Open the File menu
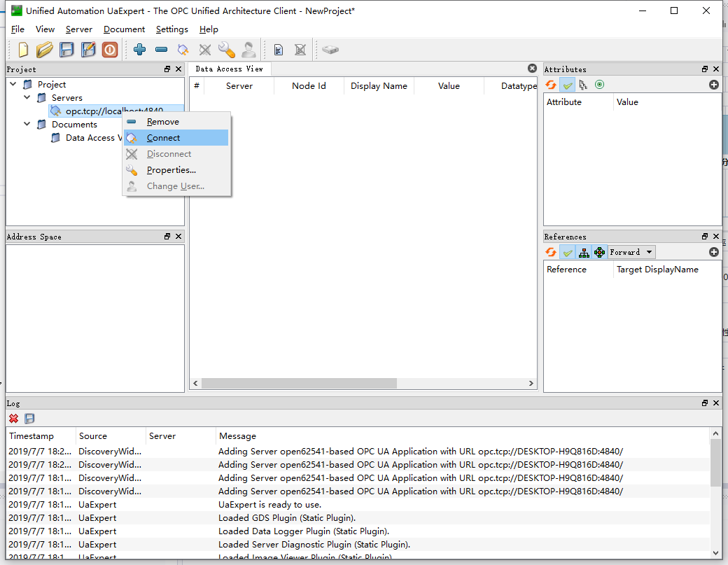This screenshot has width=728, height=565. (17, 29)
